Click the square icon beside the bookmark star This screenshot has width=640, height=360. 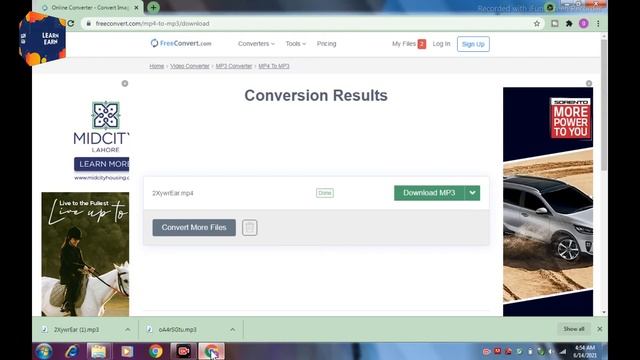click(555, 24)
